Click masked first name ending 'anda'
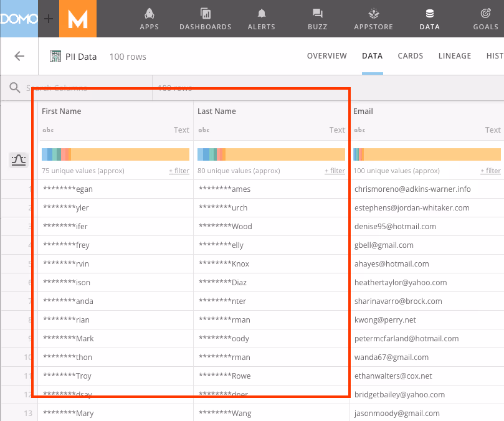The height and width of the screenshot is (421, 504). [68, 301]
